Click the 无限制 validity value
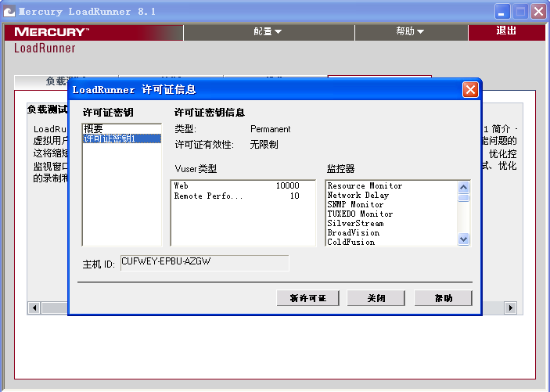Screen dimensions: 550x392 [264, 145]
